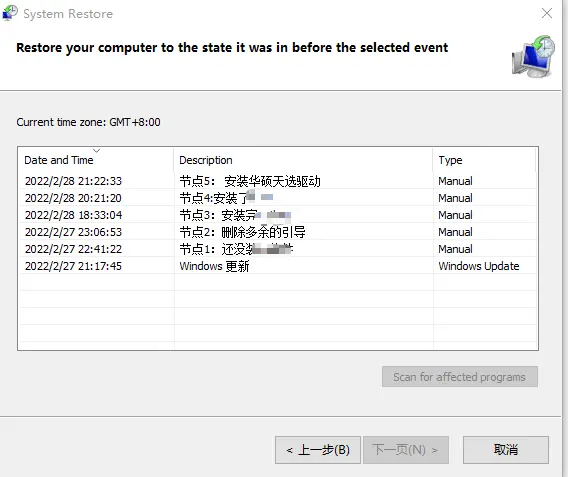Image resolution: width=568 pixels, height=477 pixels.
Task: Close the System Restore dialog
Action: point(547,13)
